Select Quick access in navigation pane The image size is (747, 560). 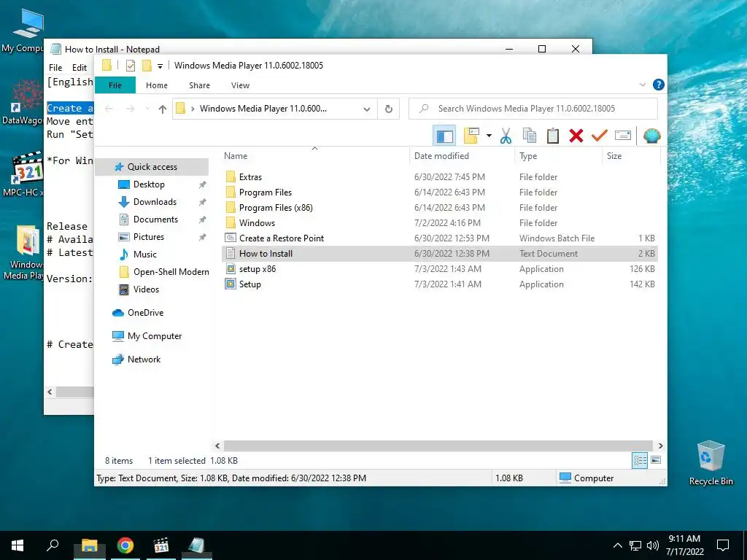152,167
